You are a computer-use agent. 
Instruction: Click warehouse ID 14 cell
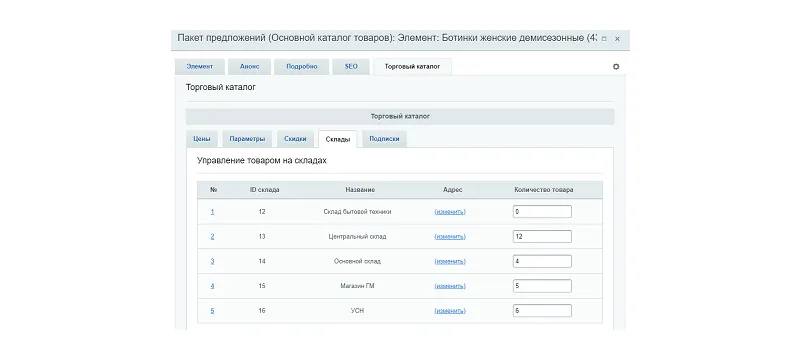point(262,261)
